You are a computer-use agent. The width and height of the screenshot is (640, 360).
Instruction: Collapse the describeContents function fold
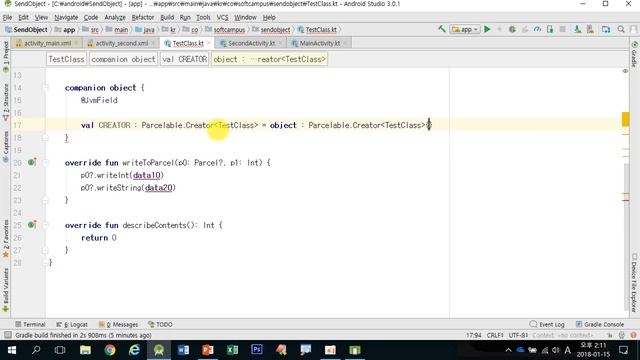coord(46,225)
